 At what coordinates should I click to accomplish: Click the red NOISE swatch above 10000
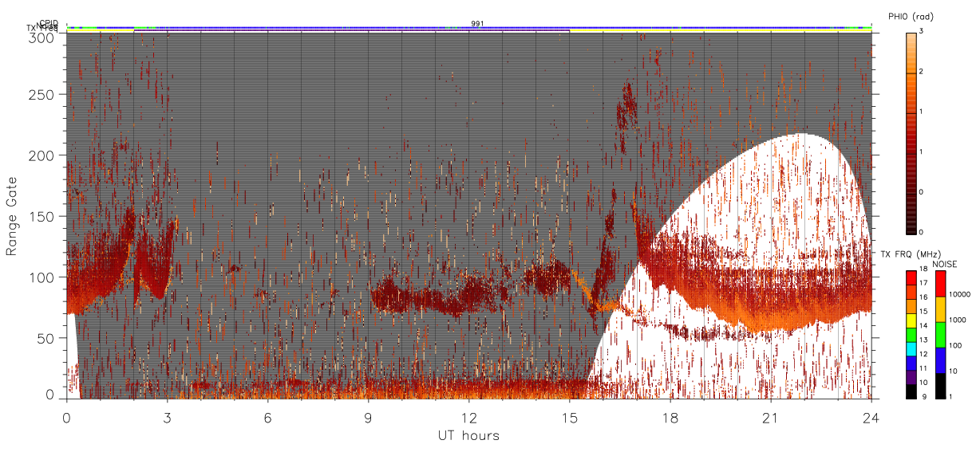940,283
